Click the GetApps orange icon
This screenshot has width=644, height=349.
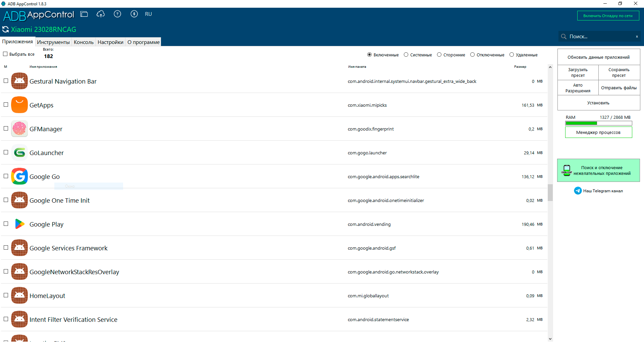point(19,105)
